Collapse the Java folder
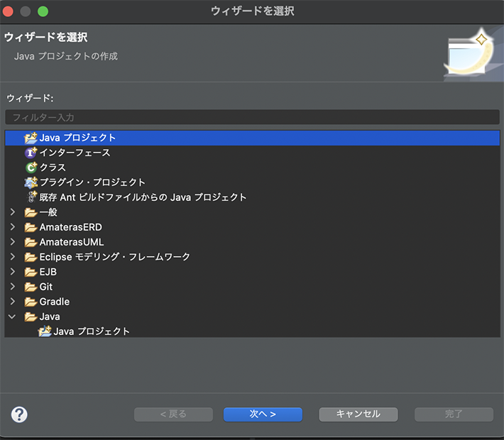Viewport: 504px width, 440px height. (x=12, y=317)
